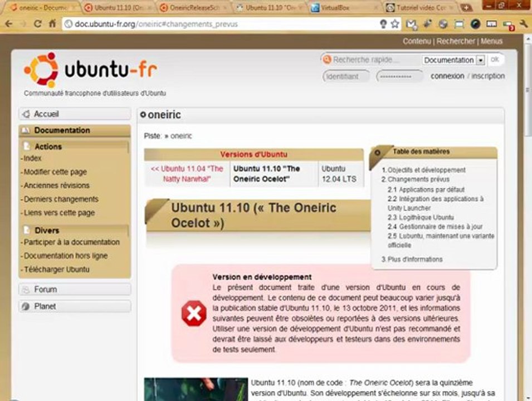Screen dimensions: 532x401
Task: Open a new browser tab
Action: click(x=467, y=7)
